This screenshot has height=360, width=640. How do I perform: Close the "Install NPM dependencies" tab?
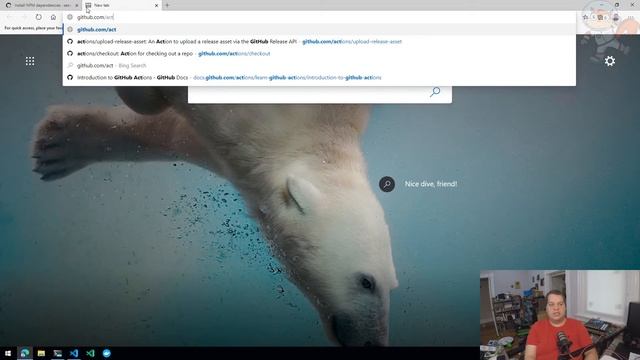click(x=76, y=5)
